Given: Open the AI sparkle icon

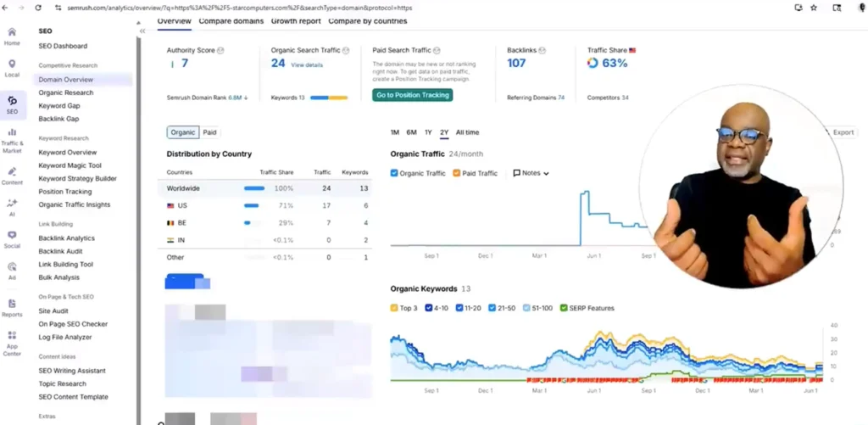Looking at the screenshot, I should (12, 205).
